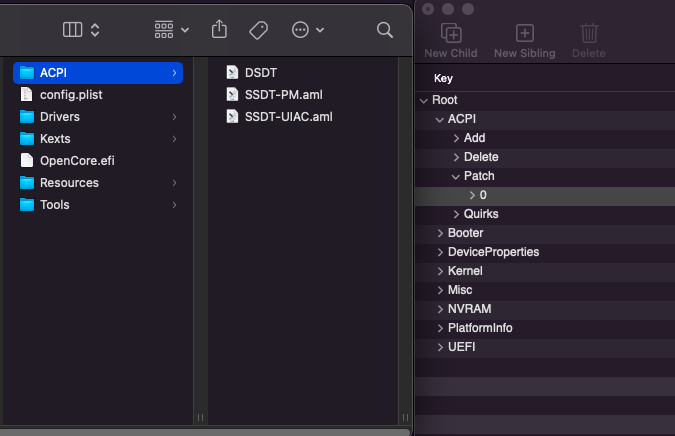
Task: Expand the UEFI node
Action: (440, 347)
